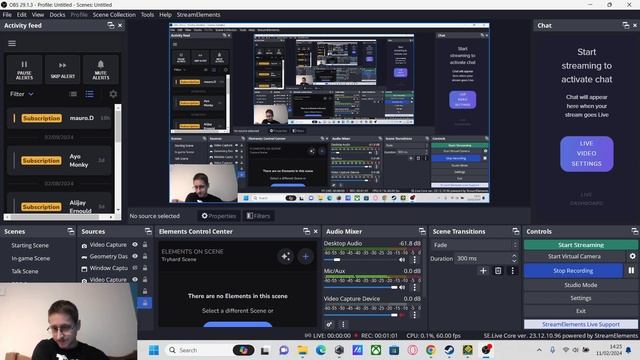Open the Scene Collection menu
640x360 pixels.
(x=114, y=15)
